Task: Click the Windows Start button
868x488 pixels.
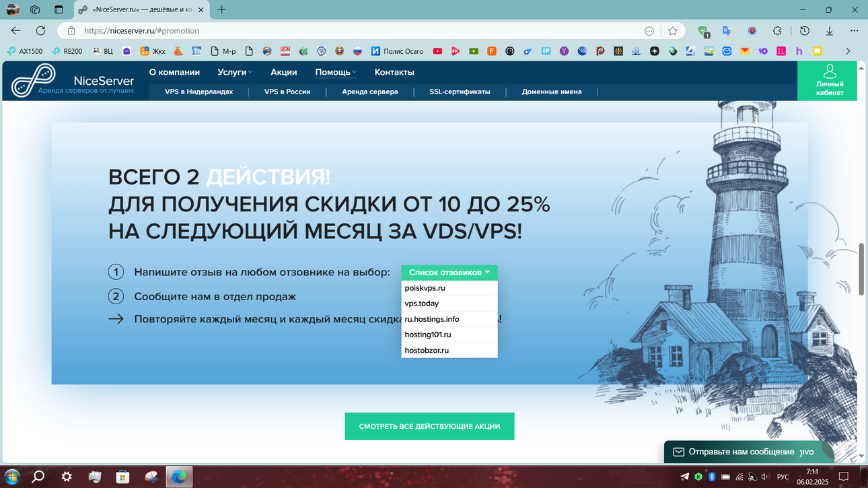Action: [x=11, y=477]
